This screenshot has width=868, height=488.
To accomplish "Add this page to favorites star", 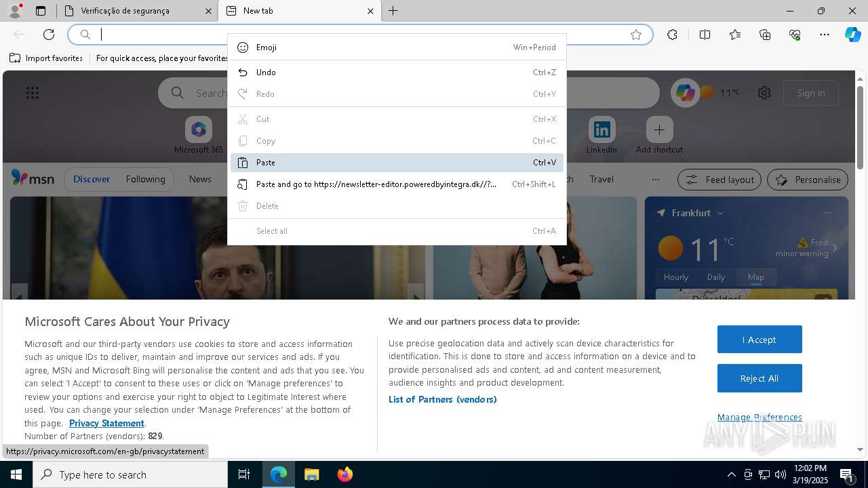I will [x=636, y=35].
